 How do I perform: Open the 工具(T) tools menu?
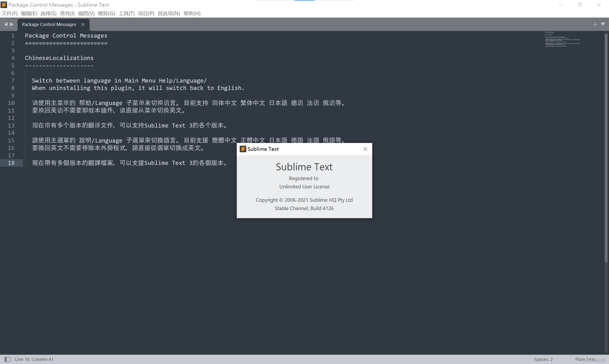tap(126, 14)
